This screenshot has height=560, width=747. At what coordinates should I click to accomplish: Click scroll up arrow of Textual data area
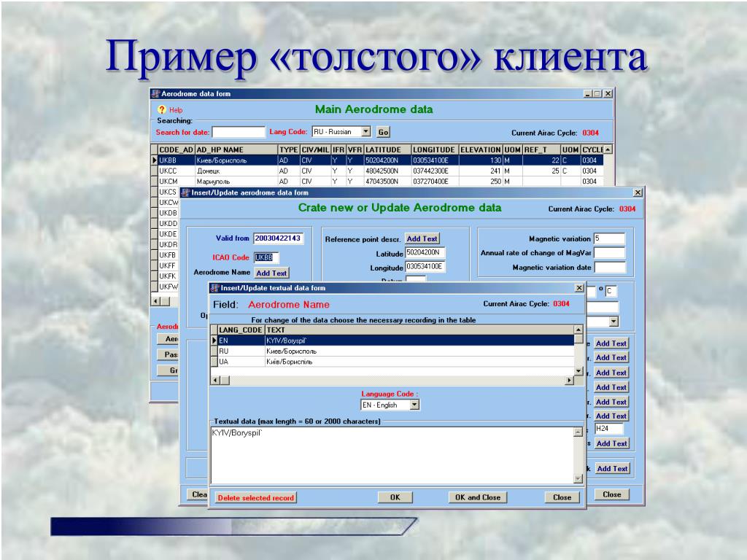coord(578,432)
